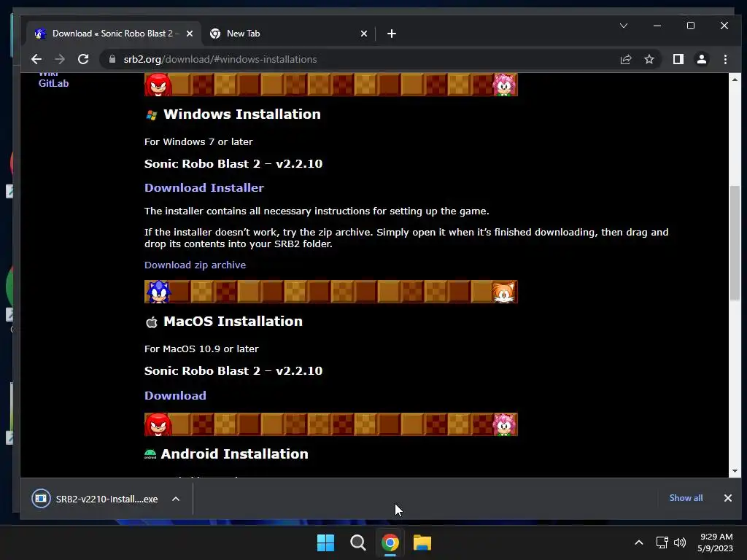
Task: Close the New Tab tab
Action: 364,34
